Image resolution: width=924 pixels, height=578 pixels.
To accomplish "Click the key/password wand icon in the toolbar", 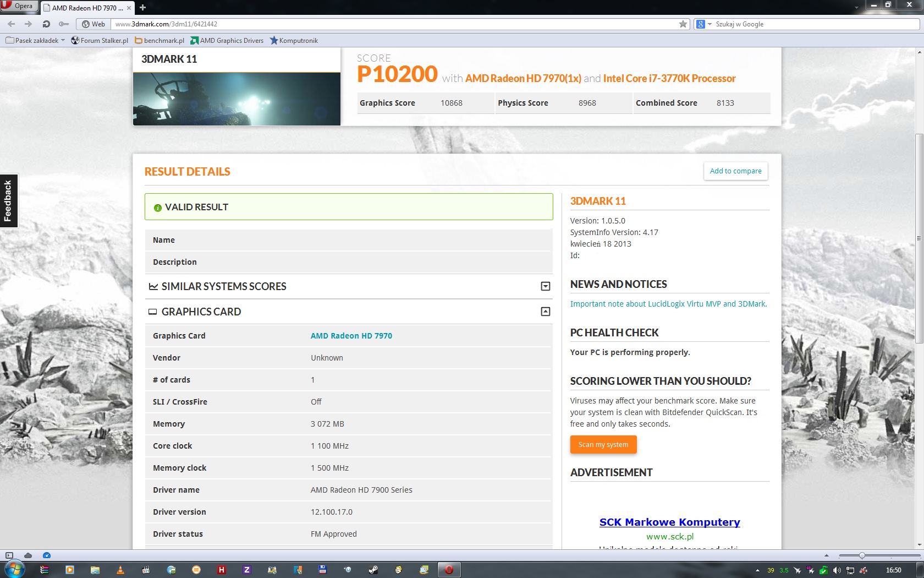I will tap(64, 24).
